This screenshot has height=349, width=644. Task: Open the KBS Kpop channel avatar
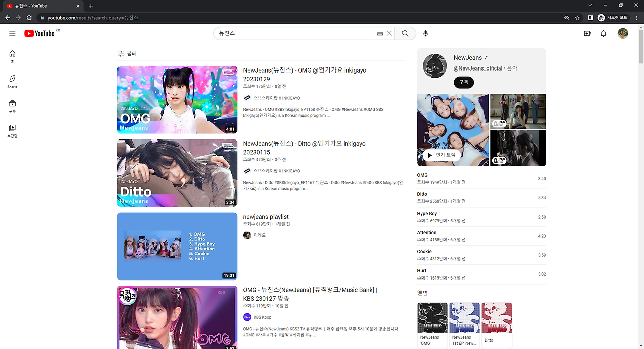247,317
